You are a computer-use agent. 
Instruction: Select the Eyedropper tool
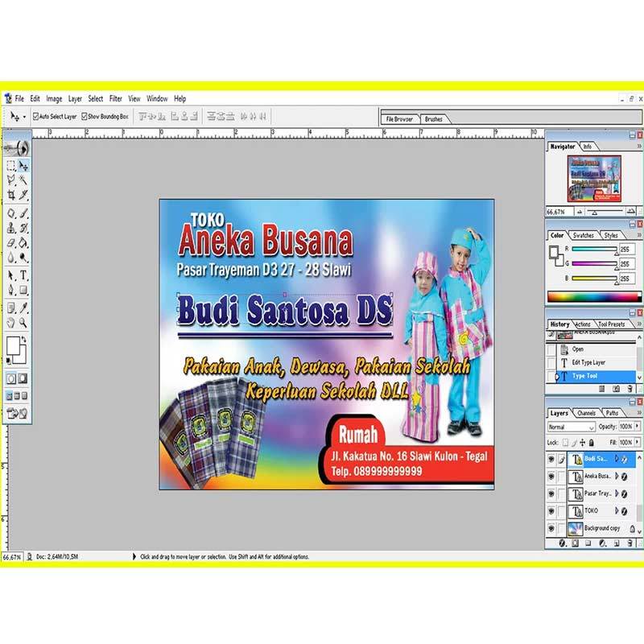(23, 308)
